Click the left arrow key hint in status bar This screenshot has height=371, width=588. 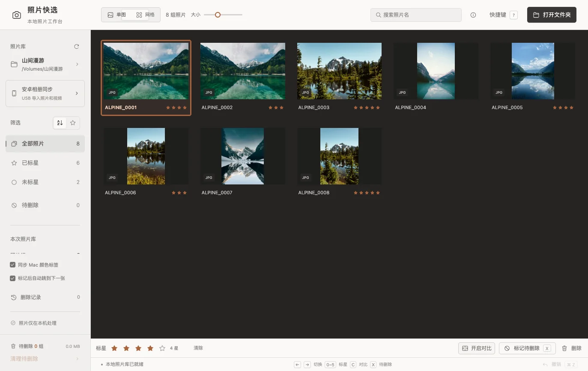pyautogui.click(x=298, y=365)
